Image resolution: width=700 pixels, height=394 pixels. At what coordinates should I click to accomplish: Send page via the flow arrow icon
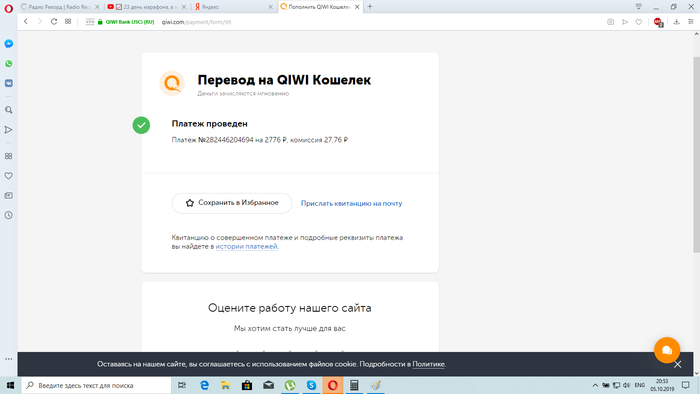click(625, 22)
